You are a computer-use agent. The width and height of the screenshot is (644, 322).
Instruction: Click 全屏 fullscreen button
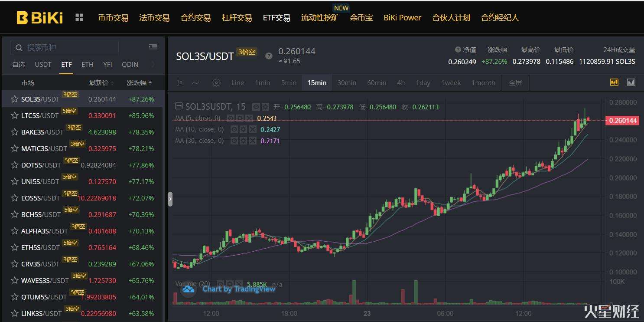515,82
